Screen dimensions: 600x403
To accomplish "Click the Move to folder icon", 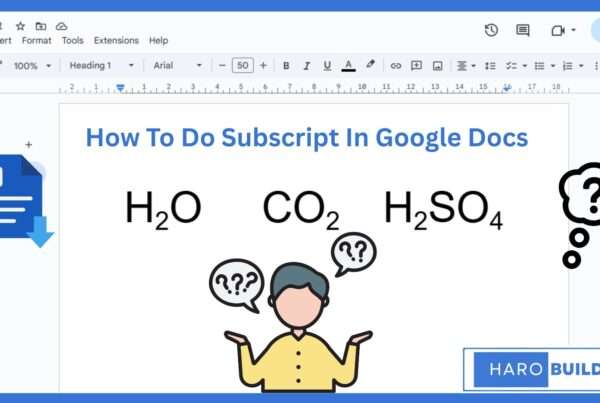I will [x=41, y=26].
